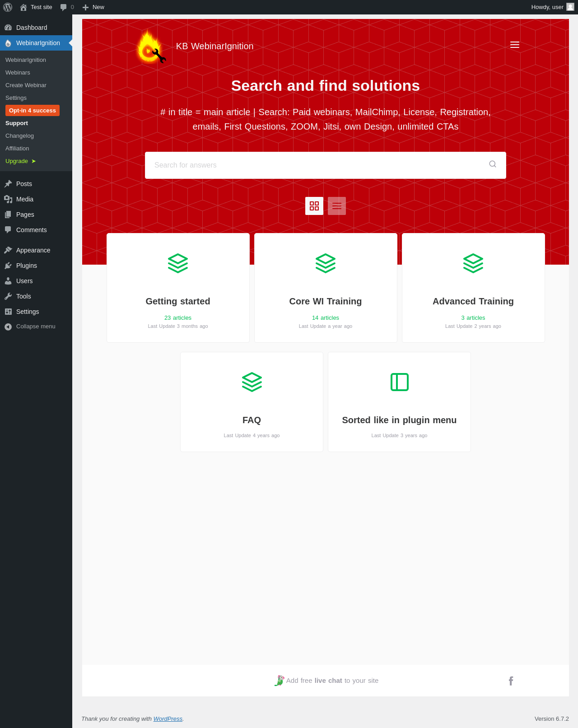Click the magnifying glass search icon
Viewport: 578px width, 728px height.
click(493, 164)
